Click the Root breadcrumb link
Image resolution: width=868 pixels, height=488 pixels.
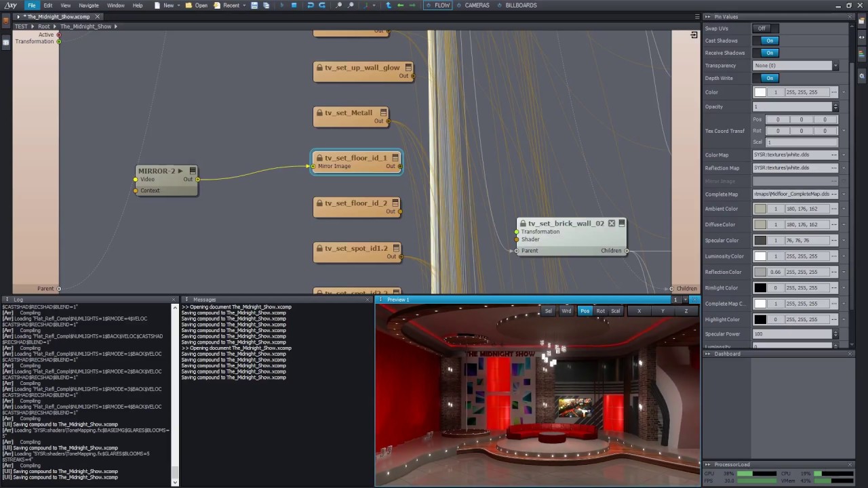pyautogui.click(x=44, y=26)
